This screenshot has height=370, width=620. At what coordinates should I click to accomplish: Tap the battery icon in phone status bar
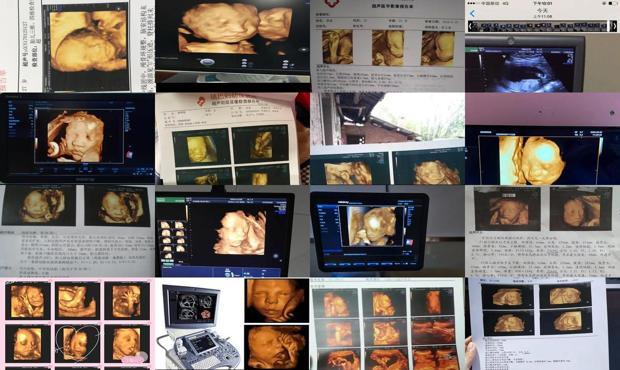[613, 3]
